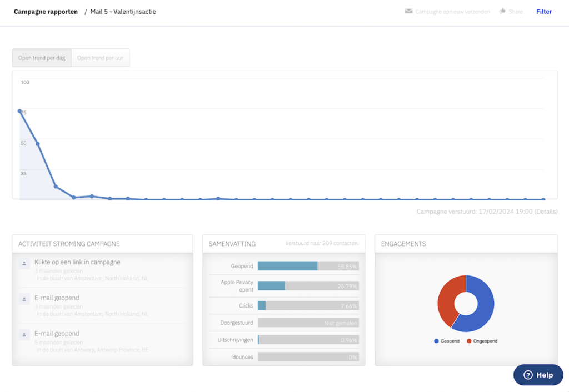Click Campagne opnieuw verzenden text

(x=452, y=12)
